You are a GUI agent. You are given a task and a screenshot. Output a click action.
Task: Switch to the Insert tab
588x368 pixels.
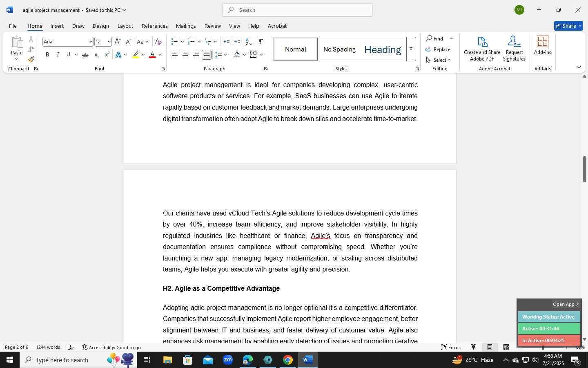(57, 26)
